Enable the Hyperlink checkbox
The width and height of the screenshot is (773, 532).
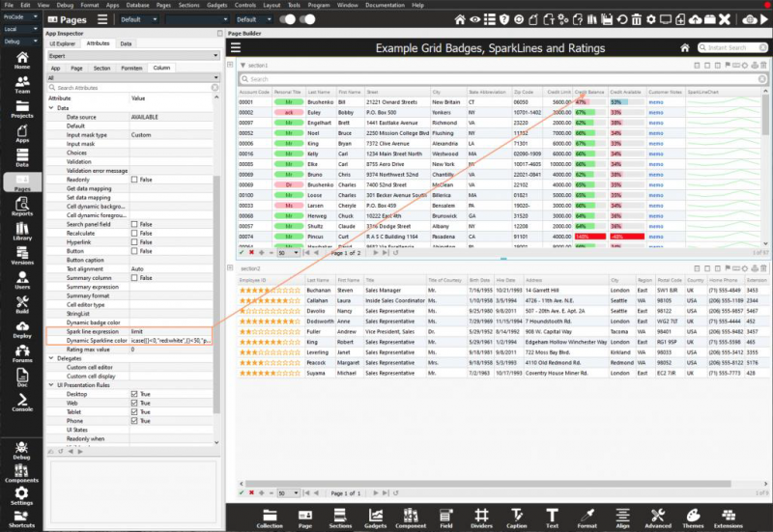click(134, 242)
